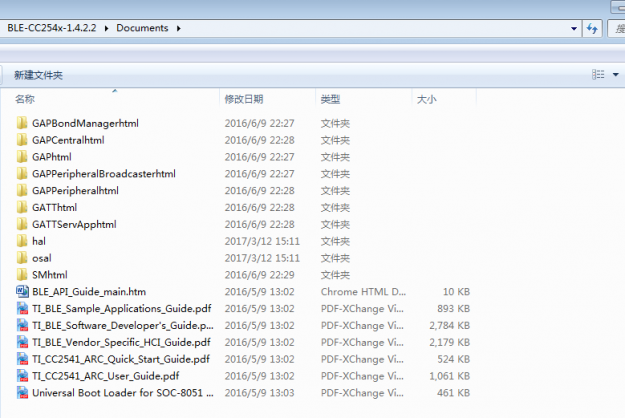Click the TI_CC2541_ARC_Quick_Start_Guide.pdf icon
Screen dimensions: 625x418
click(22, 359)
